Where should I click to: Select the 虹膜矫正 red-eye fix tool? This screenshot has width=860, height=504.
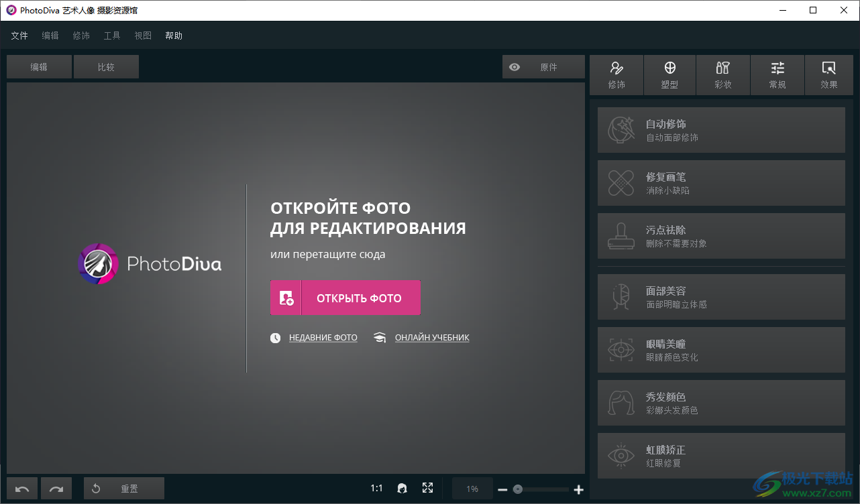(721, 456)
